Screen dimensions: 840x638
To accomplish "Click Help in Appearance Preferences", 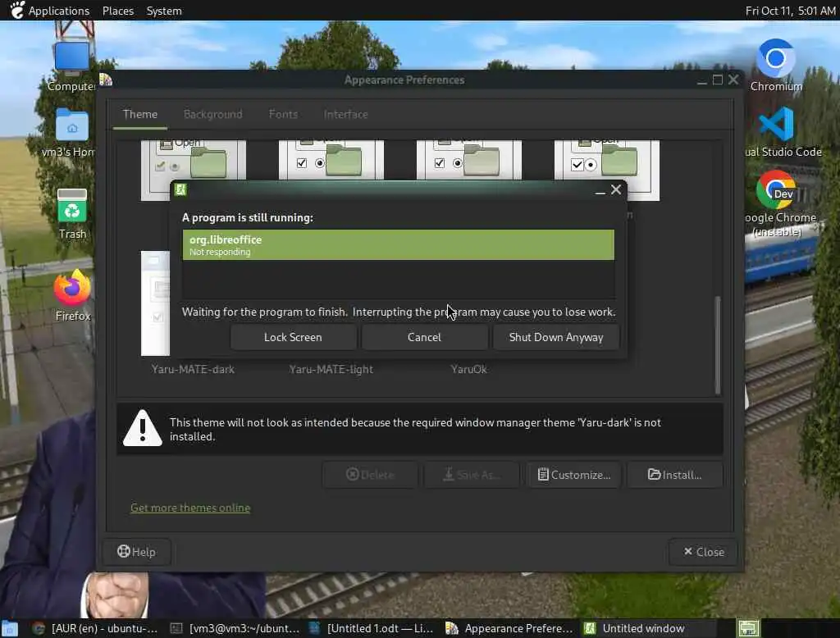I will pos(136,552).
